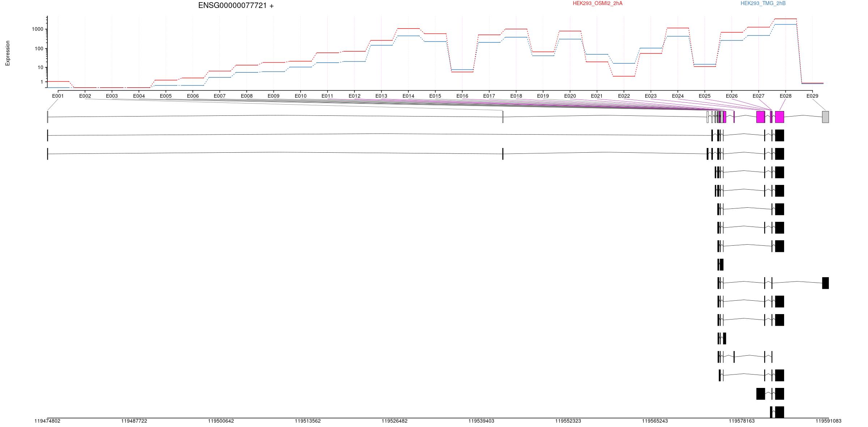Click exon label E017
Image resolution: width=868 pixels, height=427 pixels.
(489, 96)
